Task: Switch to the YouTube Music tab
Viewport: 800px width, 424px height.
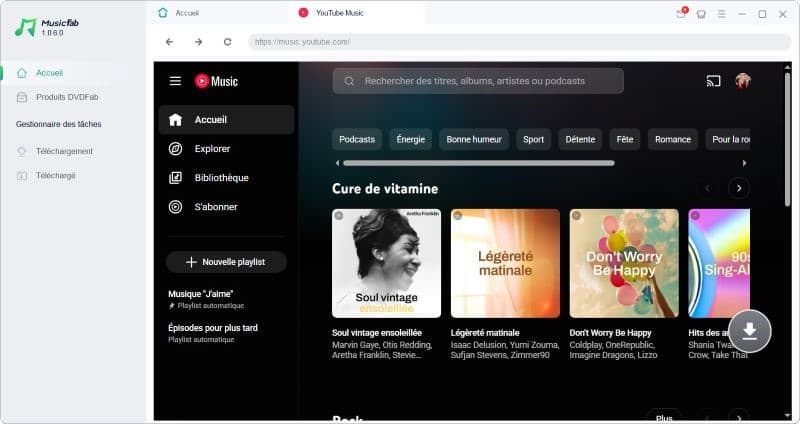Action: [357, 13]
